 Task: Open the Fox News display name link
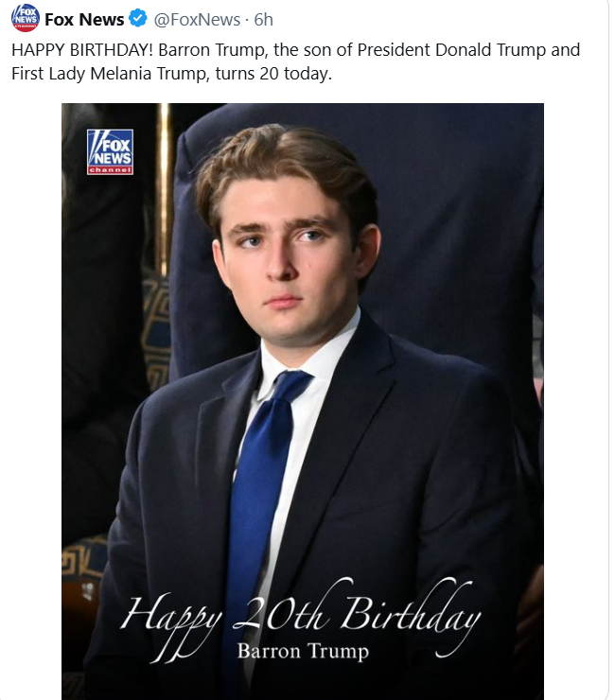tap(84, 19)
